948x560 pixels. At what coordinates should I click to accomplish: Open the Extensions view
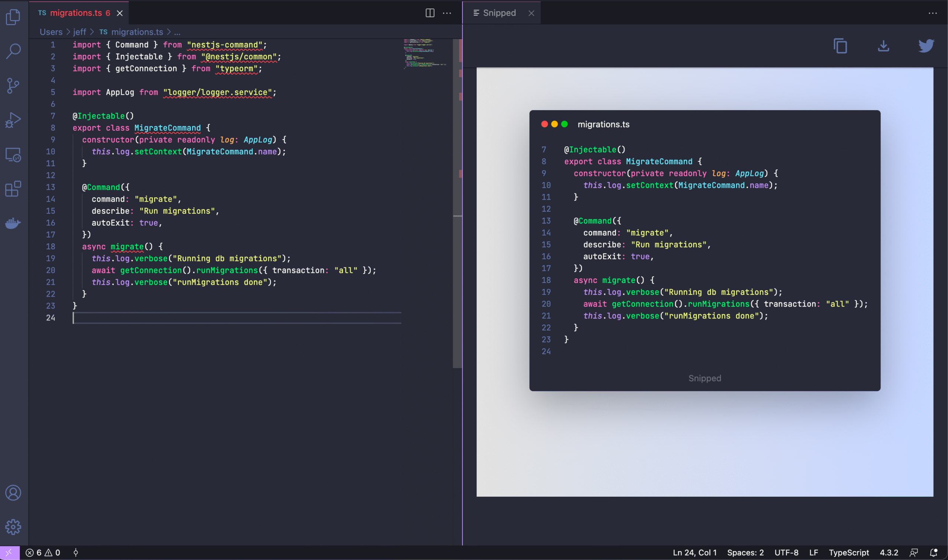coord(14,189)
